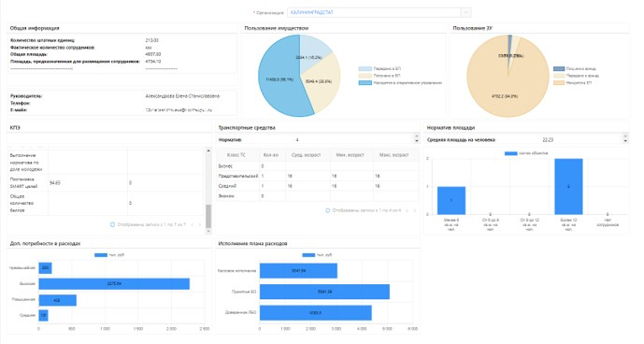644x344 pixels.
Task: Click the Кассовое исполнение bar
Action: [298, 271]
